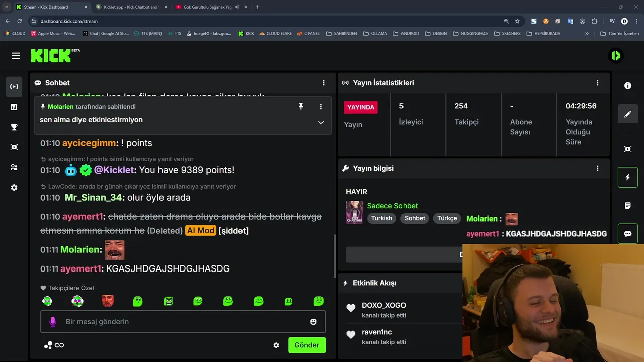Click the YAYINDA live badge
This screenshot has height=362, width=644.
pos(361,107)
